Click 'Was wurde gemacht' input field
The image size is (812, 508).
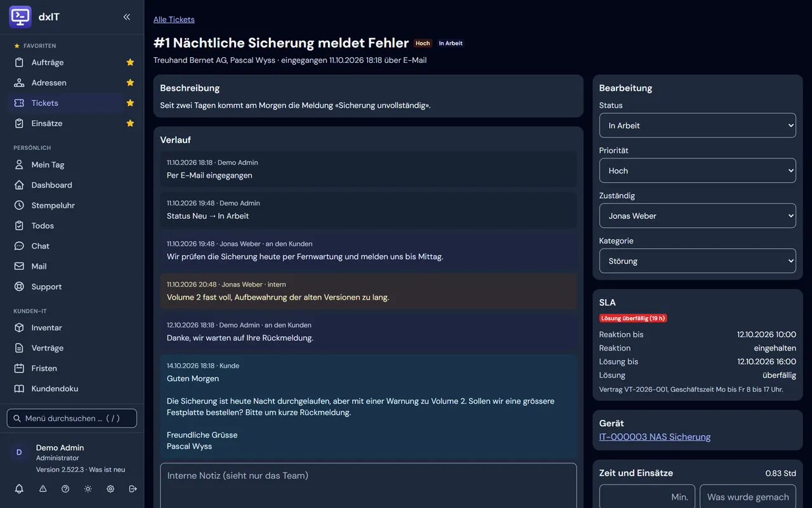click(748, 497)
